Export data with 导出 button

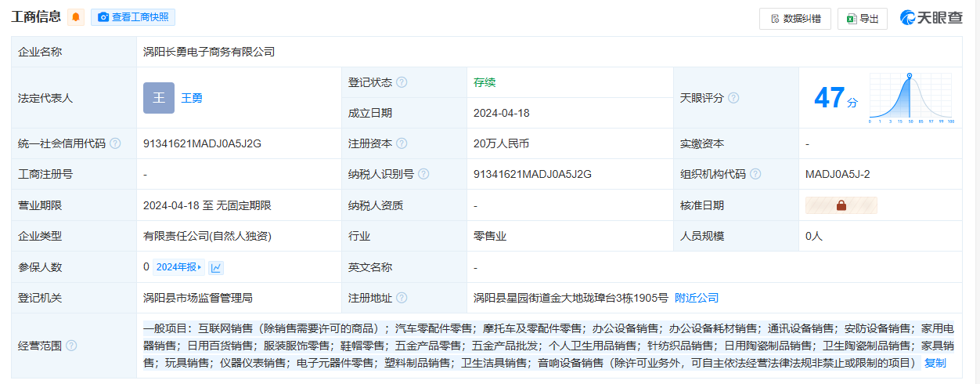click(863, 19)
